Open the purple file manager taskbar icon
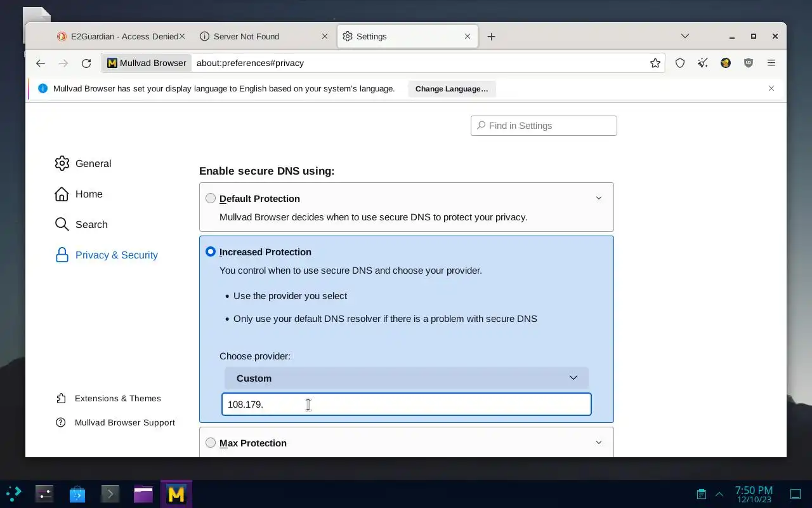Screen dimensions: 812x508 click(x=143, y=493)
